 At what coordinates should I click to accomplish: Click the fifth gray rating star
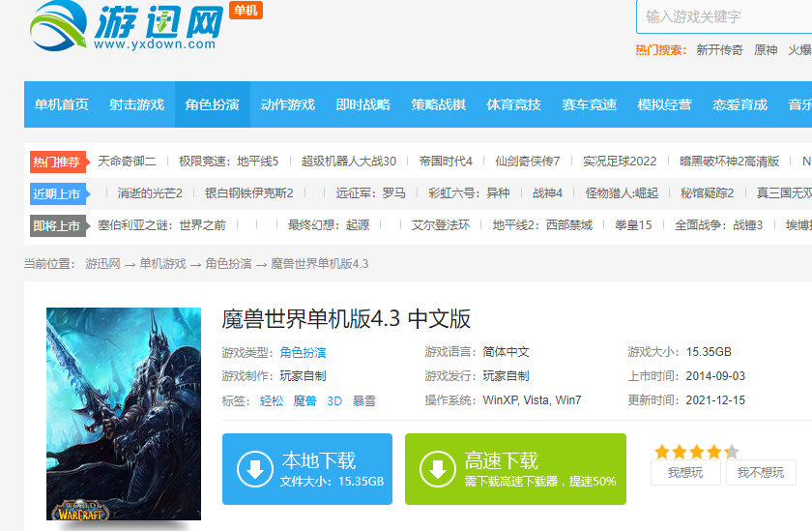[731, 452]
